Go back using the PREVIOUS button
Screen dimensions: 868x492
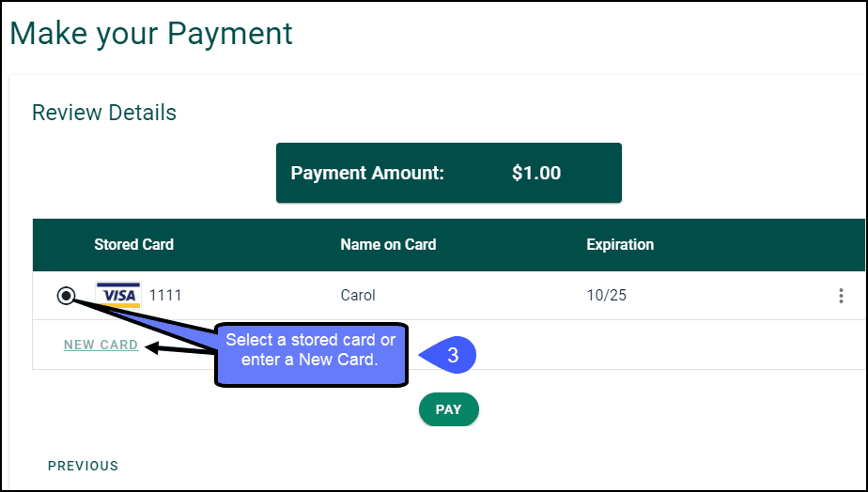coord(83,466)
